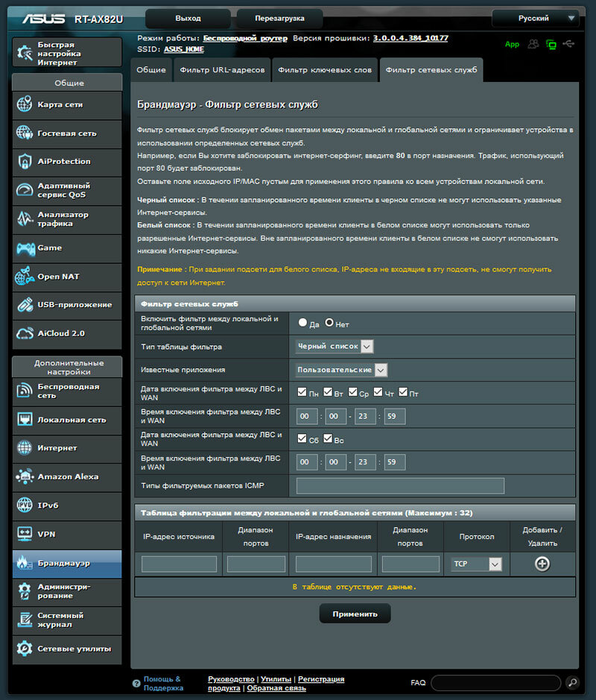
Task: Open the Русский language dropdown
Action: pyautogui.click(x=535, y=19)
